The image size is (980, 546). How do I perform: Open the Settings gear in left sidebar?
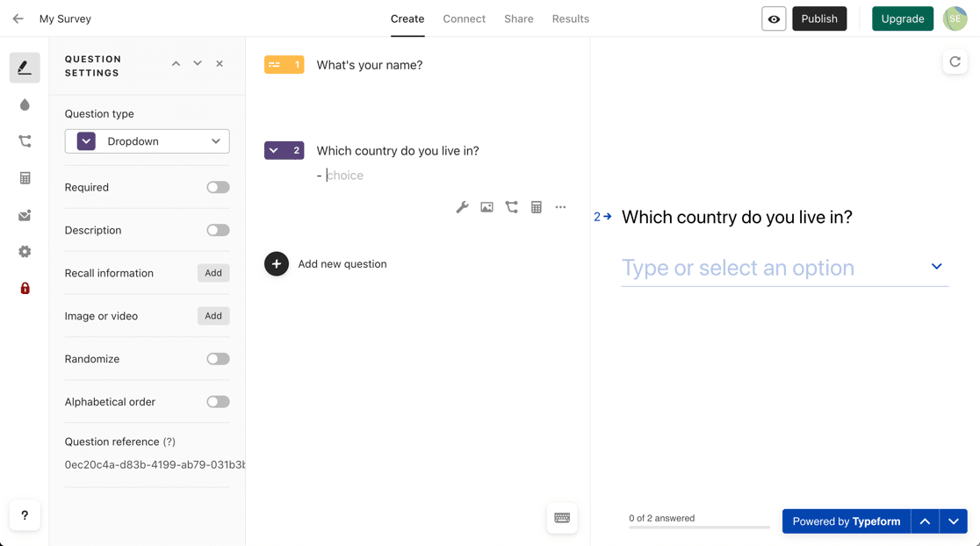[25, 252]
